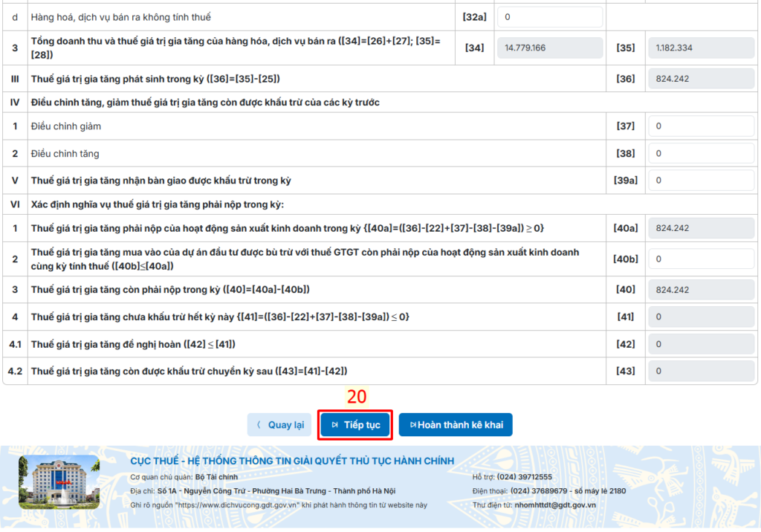Click the Cục Thuế system title in footer
The width and height of the screenshot is (761, 532).
(292, 461)
